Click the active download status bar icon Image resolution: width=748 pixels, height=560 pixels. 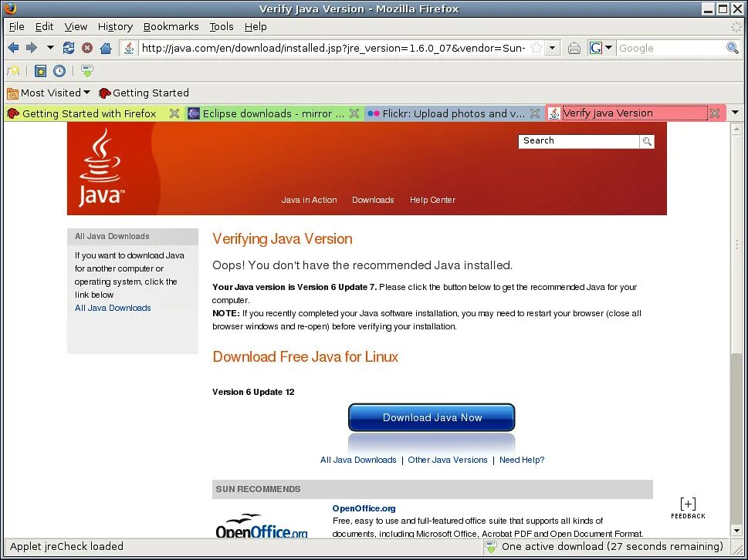point(490,547)
